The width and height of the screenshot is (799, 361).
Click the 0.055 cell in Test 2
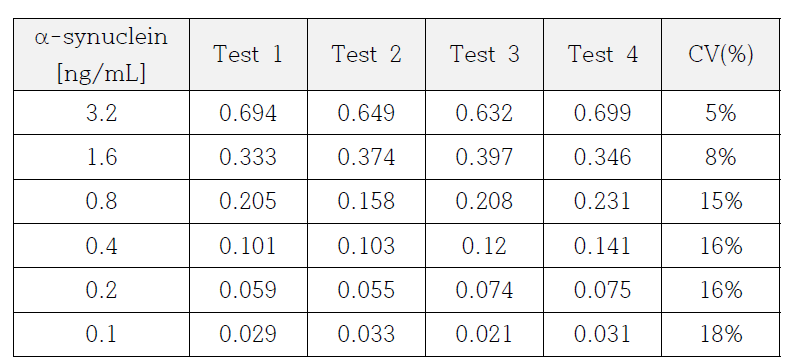click(x=366, y=290)
